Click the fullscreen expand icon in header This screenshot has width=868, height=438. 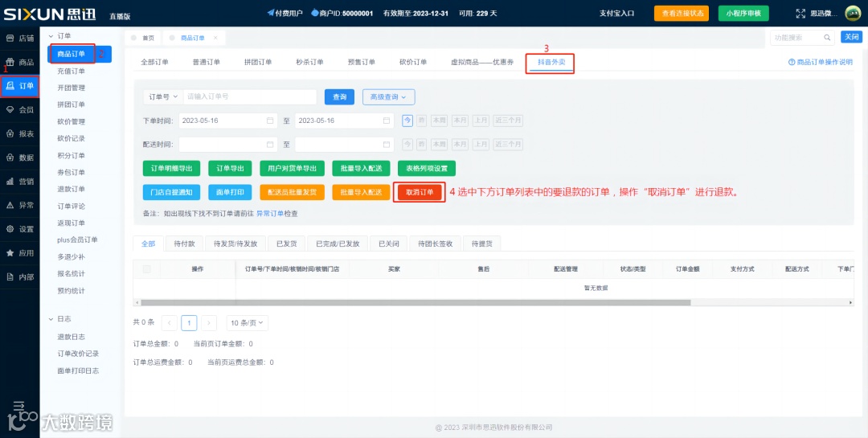click(x=800, y=14)
